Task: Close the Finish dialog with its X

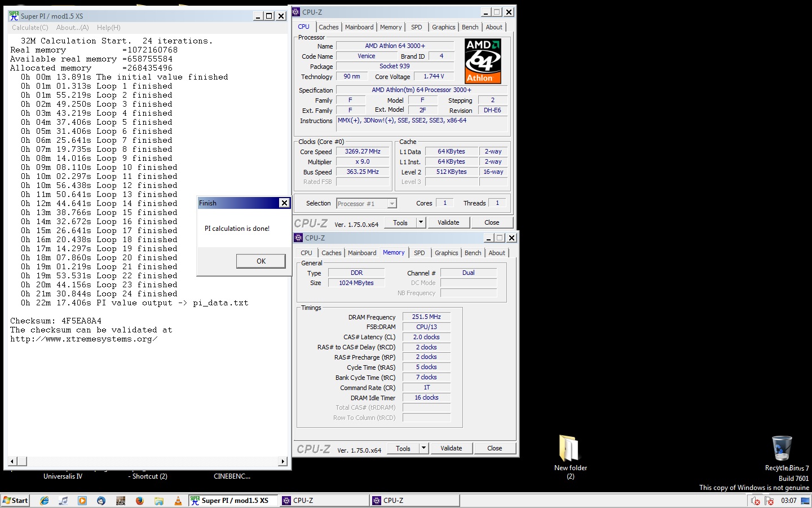Action: pos(284,203)
